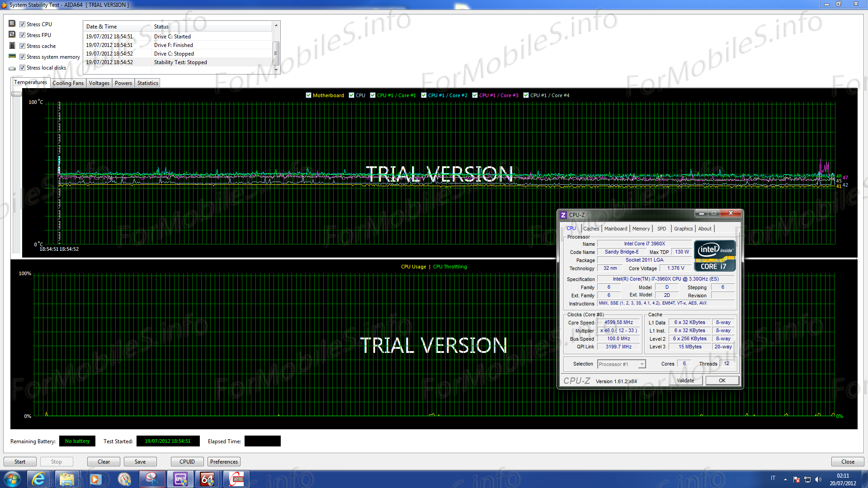
Task: Uncheck the Stress FPU checkbox
Action: point(22,35)
